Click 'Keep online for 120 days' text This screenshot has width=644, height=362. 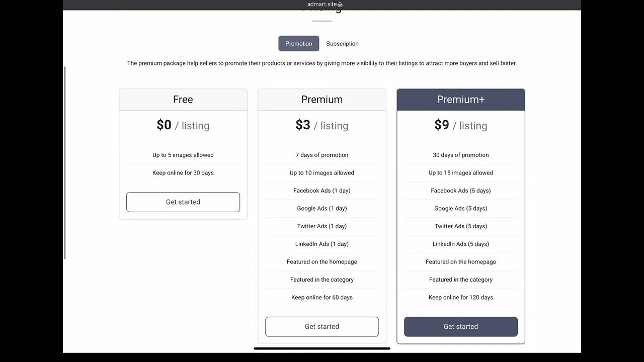click(x=461, y=298)
